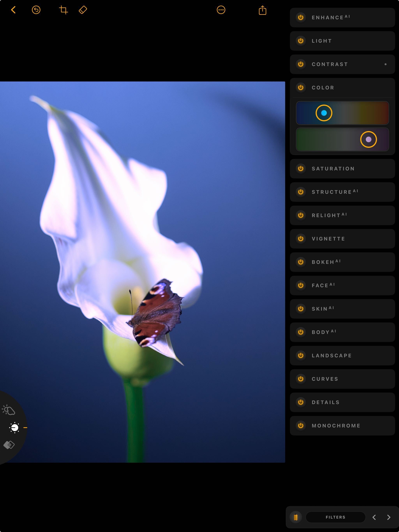This screenshot has width=399, height=532.
Task: Click the Filters button
Action: coord(335,517)
